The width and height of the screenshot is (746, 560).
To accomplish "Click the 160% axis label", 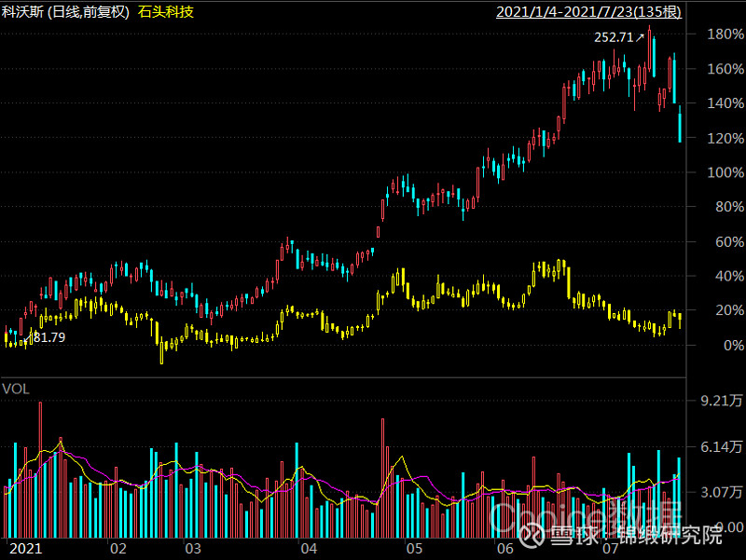I will (x=725, y=69).
